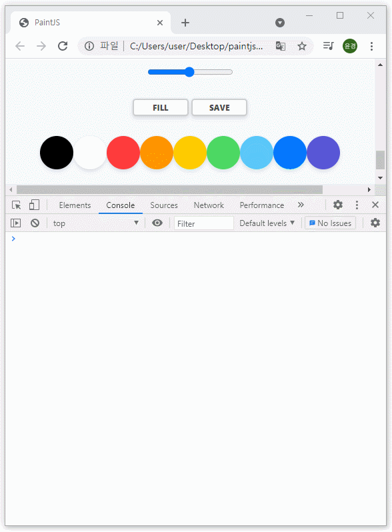Activate DevTools inspect element picker
Image resolution: width=392 pixels, height=532 pixels.
16,205
